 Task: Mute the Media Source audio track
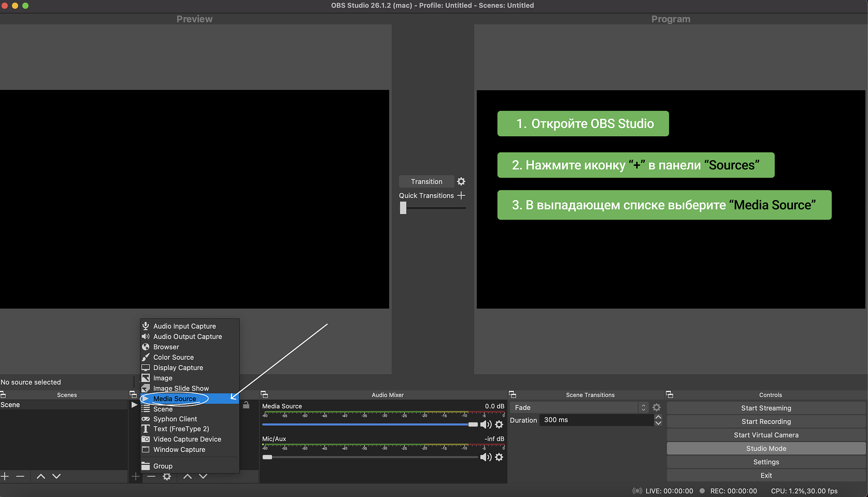pos(486,425)
